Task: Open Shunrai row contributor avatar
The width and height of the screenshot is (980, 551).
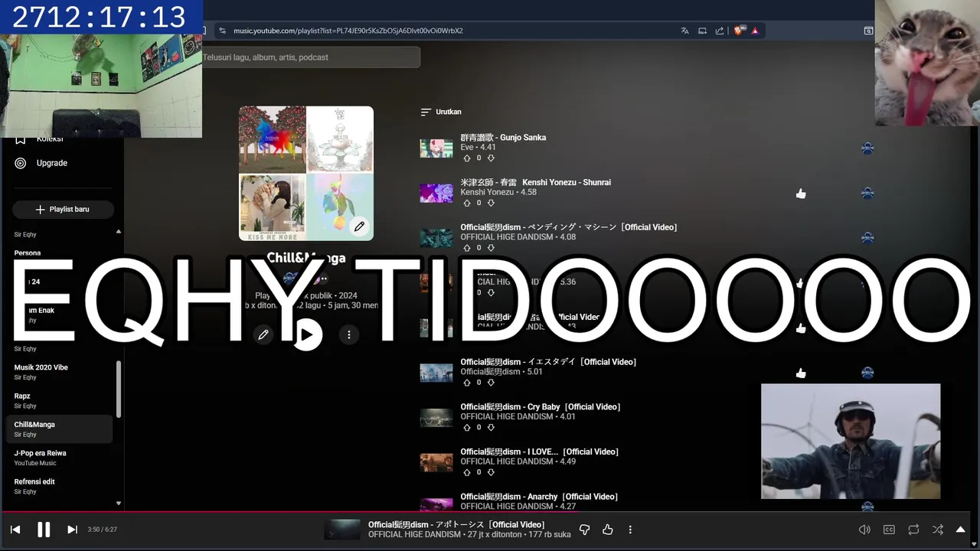Action: pyautogui.click(x=867, y=194)
